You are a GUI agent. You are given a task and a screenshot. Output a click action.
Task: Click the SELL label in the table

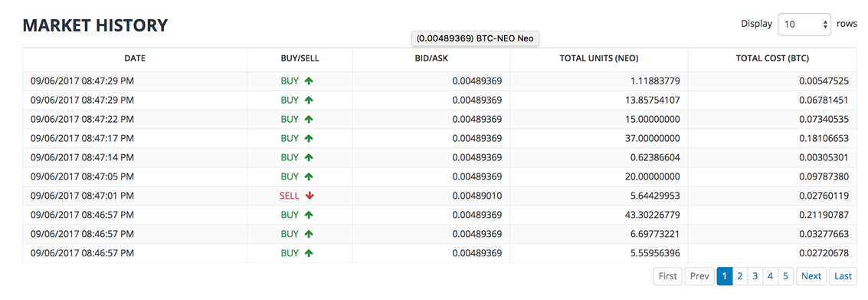(290, 196)
